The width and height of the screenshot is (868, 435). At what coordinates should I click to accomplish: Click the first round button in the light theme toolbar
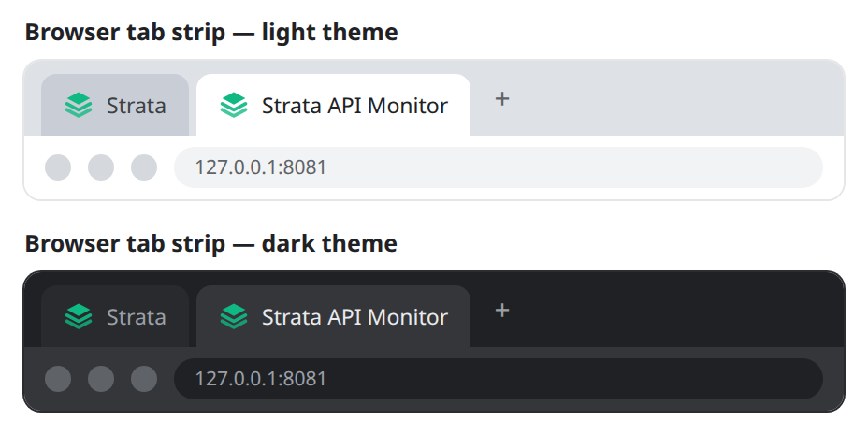(x=58, y=167)
